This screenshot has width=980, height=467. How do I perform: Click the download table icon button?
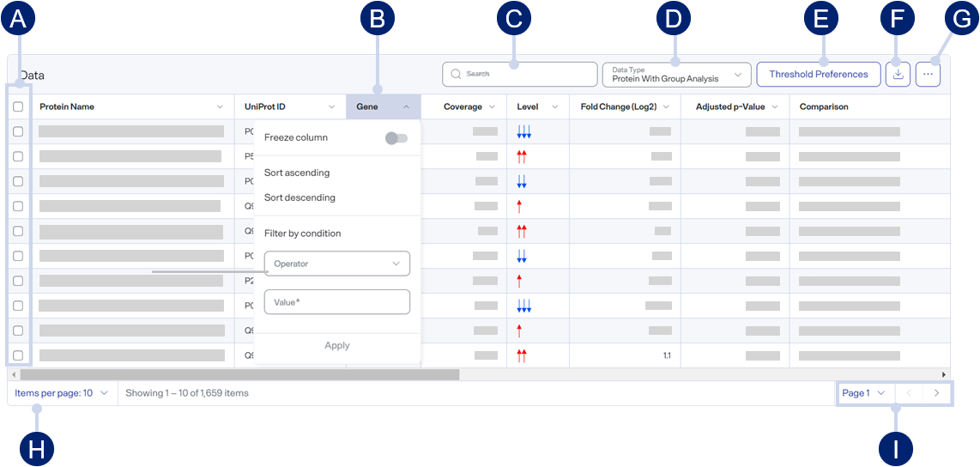pyautogui.click(x=898, y=74)
